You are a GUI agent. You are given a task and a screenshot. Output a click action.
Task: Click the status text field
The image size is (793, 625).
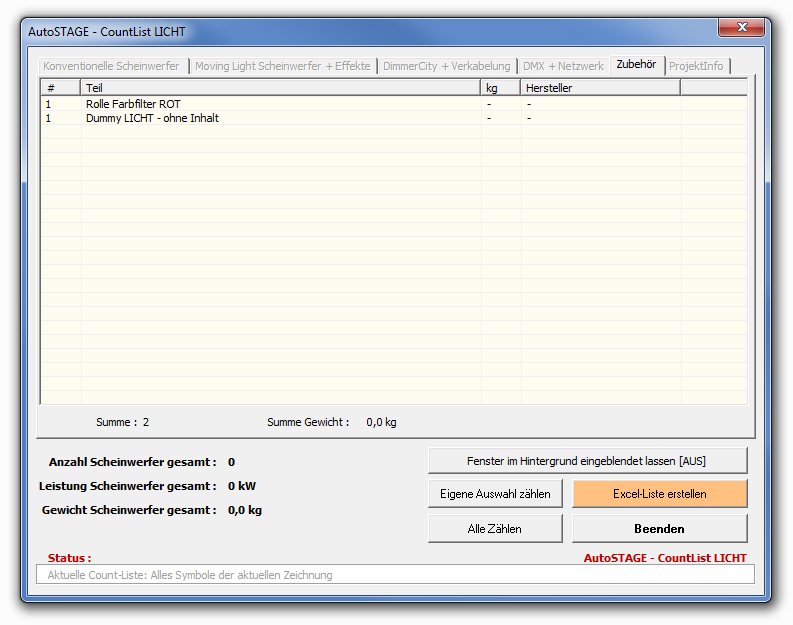point(396,575)
